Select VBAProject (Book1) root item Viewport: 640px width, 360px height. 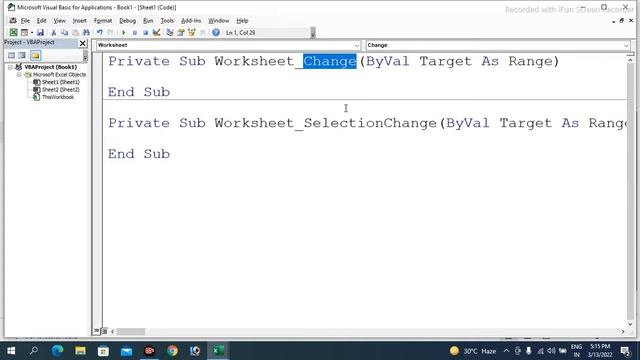(50, 67)
